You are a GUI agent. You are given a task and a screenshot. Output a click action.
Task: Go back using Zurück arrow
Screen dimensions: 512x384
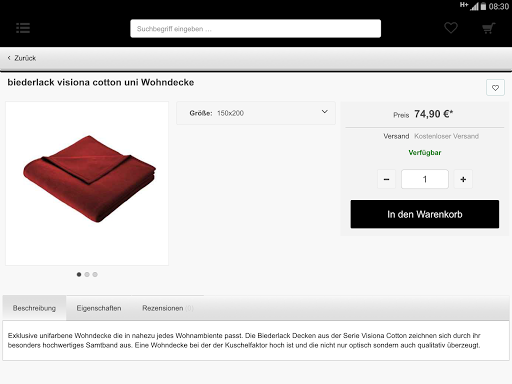[x=22, y=58]
